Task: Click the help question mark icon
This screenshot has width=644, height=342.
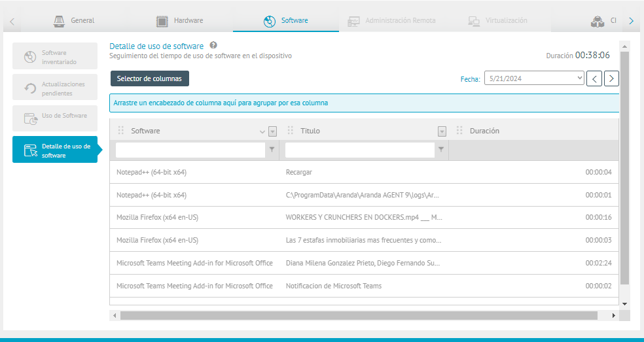Action: pyautogui.click(x=213, y=46)
